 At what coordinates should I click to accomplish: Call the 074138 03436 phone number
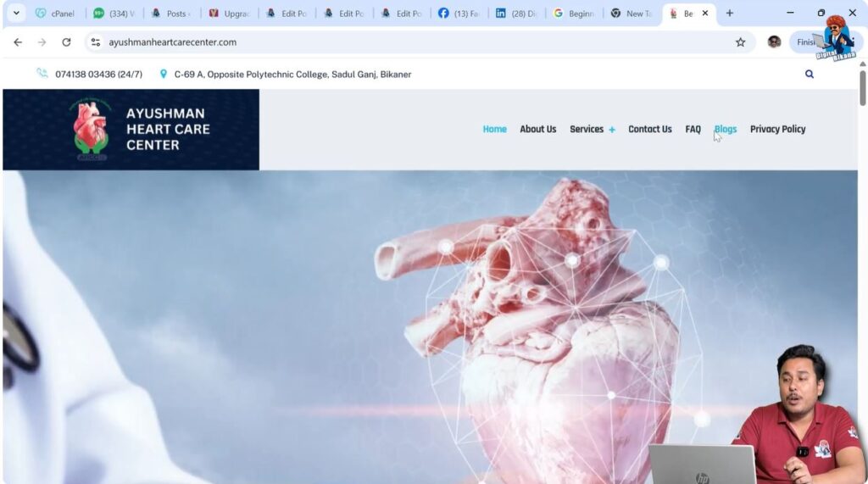(x=98, y=75)
